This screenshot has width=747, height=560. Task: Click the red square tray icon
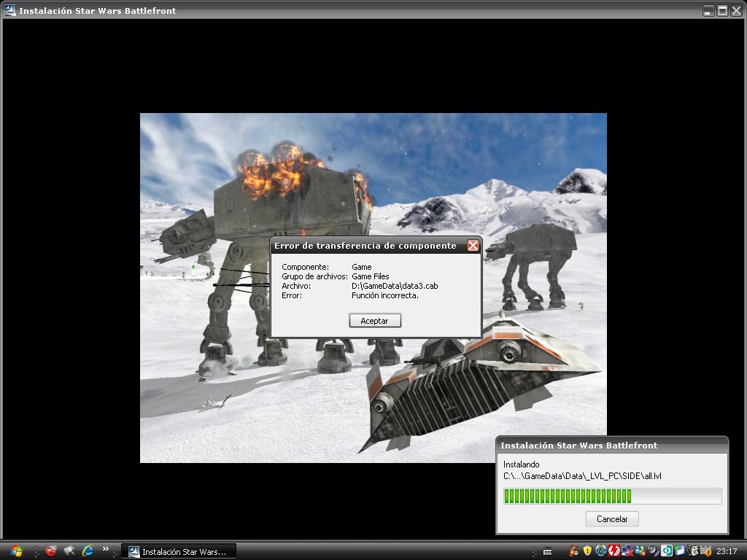pos(614,551)
